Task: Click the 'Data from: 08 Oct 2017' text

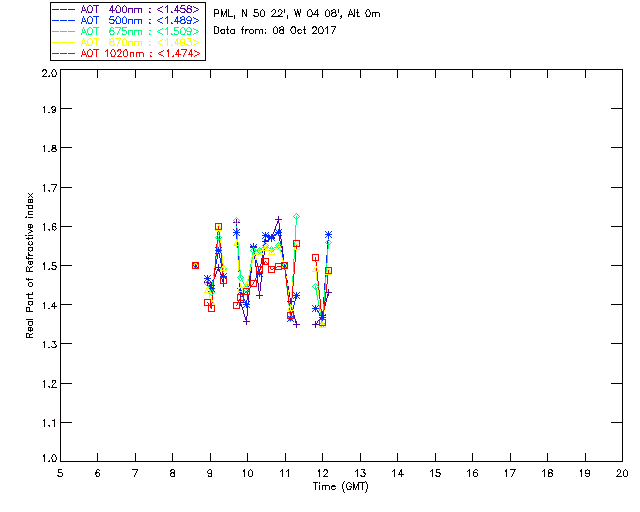Action: 274,30
